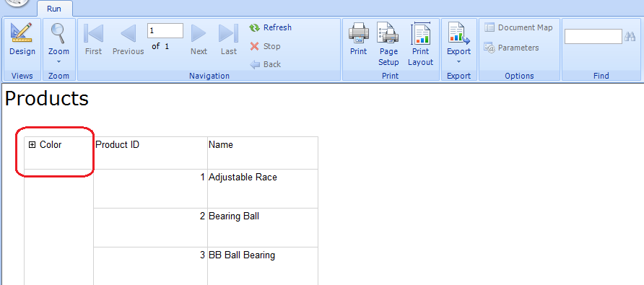Viewport: 644px width, 285px height.
Task: Print the report
Action: [359, 40]
